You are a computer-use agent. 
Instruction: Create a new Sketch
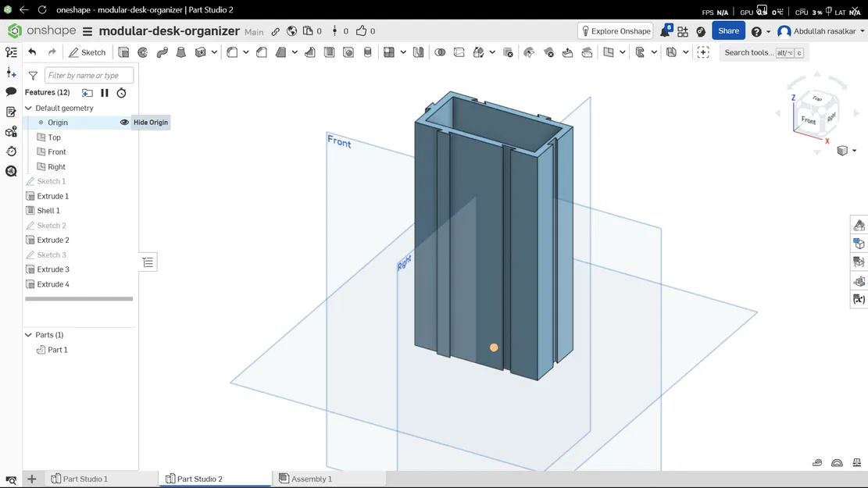88,52
